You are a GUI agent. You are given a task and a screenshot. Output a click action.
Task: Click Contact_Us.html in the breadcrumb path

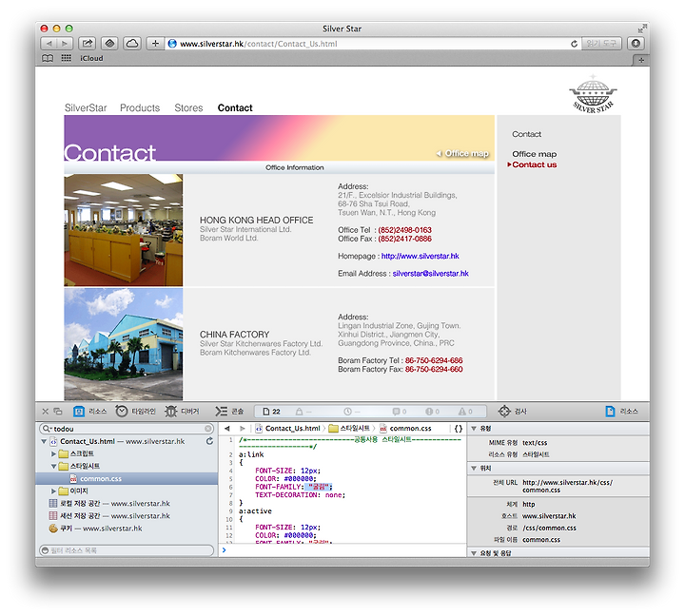288,429
